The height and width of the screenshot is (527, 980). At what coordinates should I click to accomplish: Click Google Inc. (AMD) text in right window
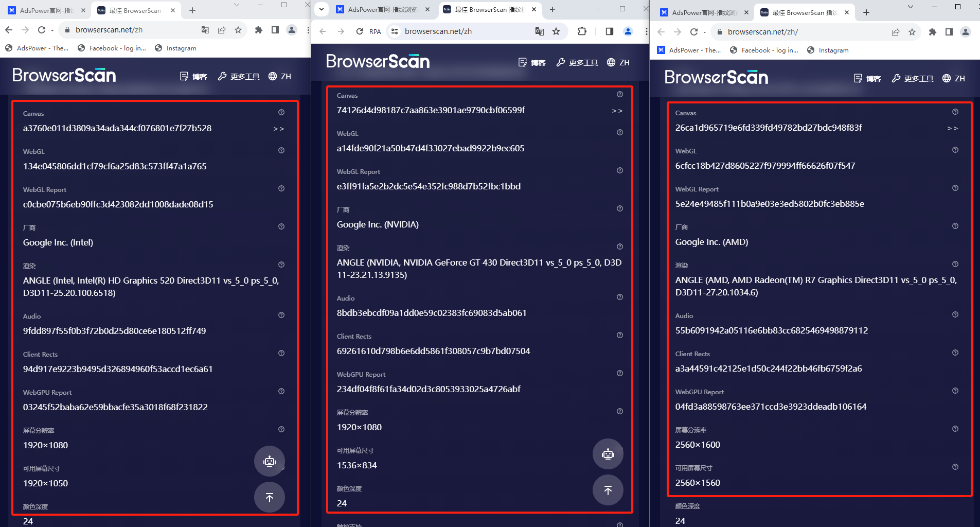click(x=711, y=242)
